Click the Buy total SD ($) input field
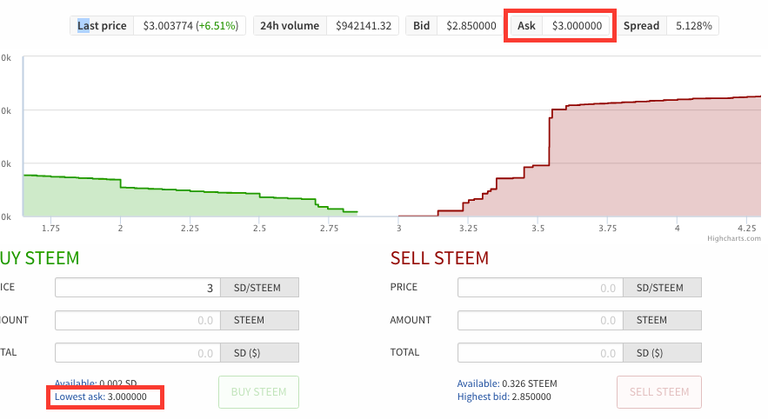Image resolution: width=768 pixels, height=419 pixels. pyautogui.click(x=138, y=353)
